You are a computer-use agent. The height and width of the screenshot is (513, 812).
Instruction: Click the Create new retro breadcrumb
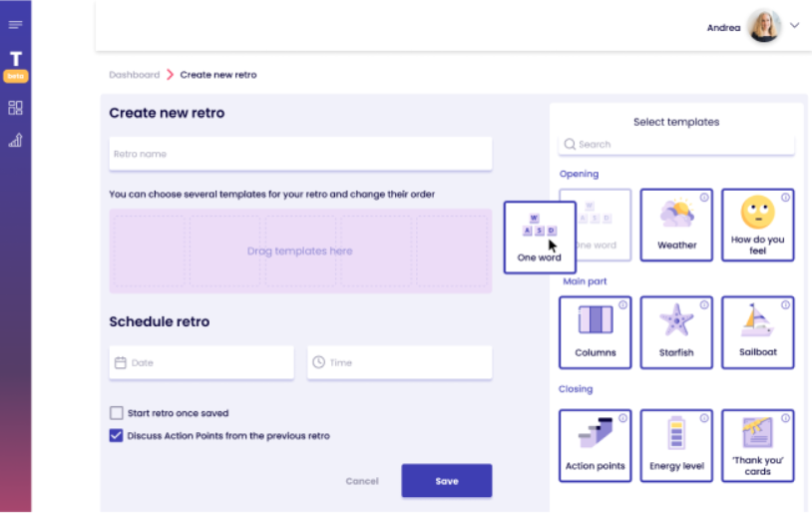point(218,75)
